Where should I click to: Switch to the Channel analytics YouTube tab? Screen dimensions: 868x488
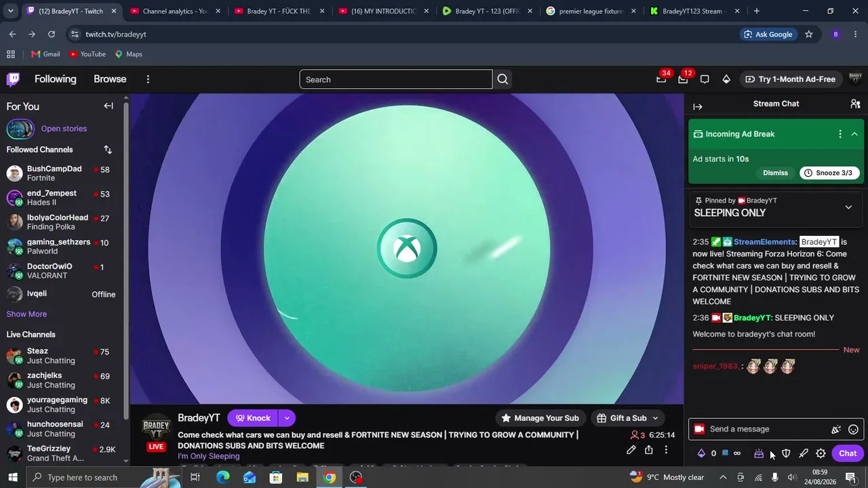pyautogui.click(x=175, y=11)
